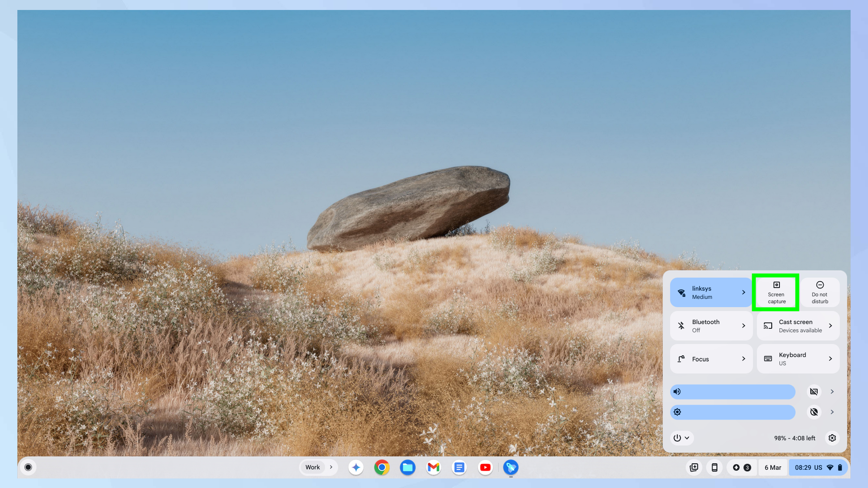The height and width of the screenshot is (488, 868).
Task: Open Phone Hub in status area
Action: 714,467
